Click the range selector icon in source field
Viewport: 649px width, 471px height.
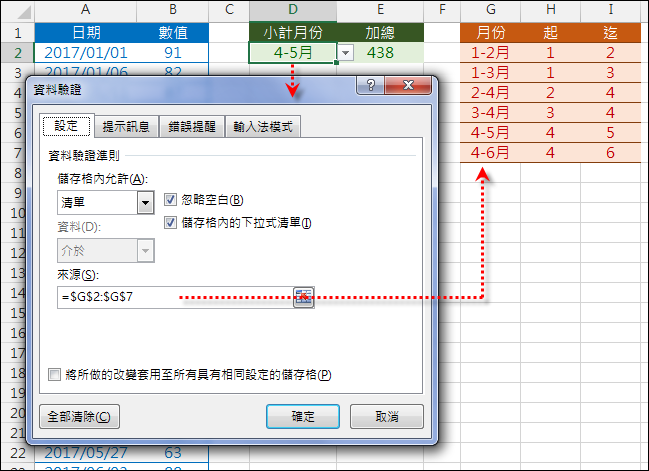303,297
